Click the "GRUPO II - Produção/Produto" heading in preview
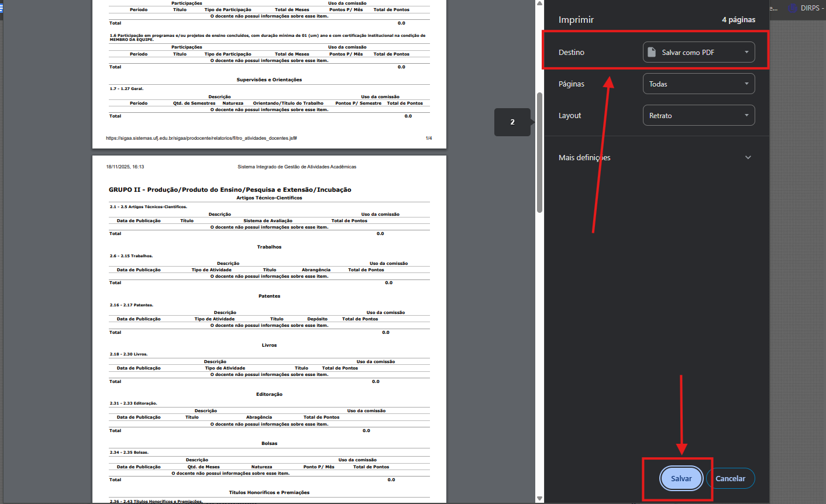826x504 pixels. 230,189
